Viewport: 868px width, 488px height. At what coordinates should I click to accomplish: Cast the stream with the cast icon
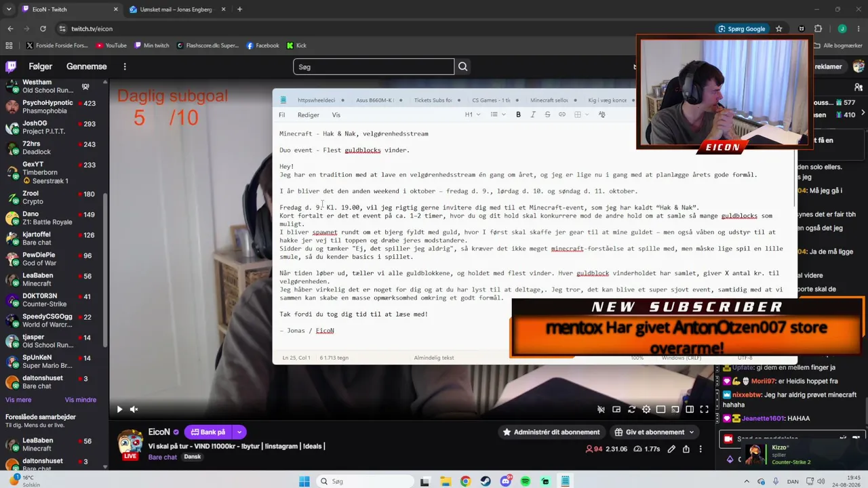pos(675,409)
